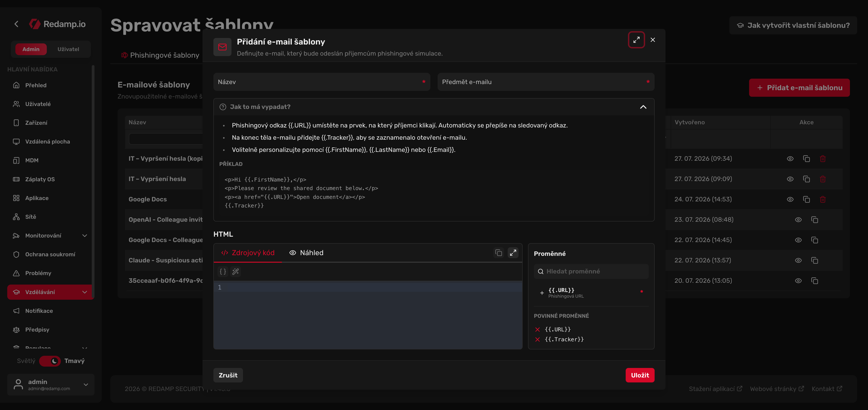Duplicate the template created 22. 07. 2026 (13:57)
The height and width of the screenshot is (410, 868).
[x=814, y=260]
